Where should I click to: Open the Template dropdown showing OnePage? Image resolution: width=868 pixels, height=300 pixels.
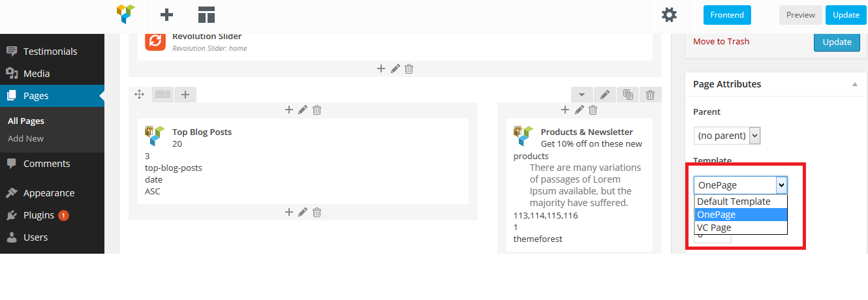click(x=740, y=185)
